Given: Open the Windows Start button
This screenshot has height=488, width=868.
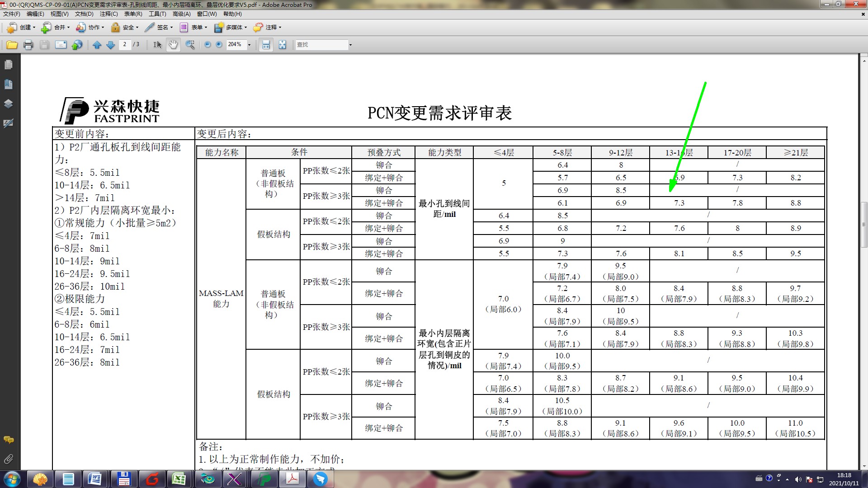Looking at the screenshot, I should pos(12,479).
